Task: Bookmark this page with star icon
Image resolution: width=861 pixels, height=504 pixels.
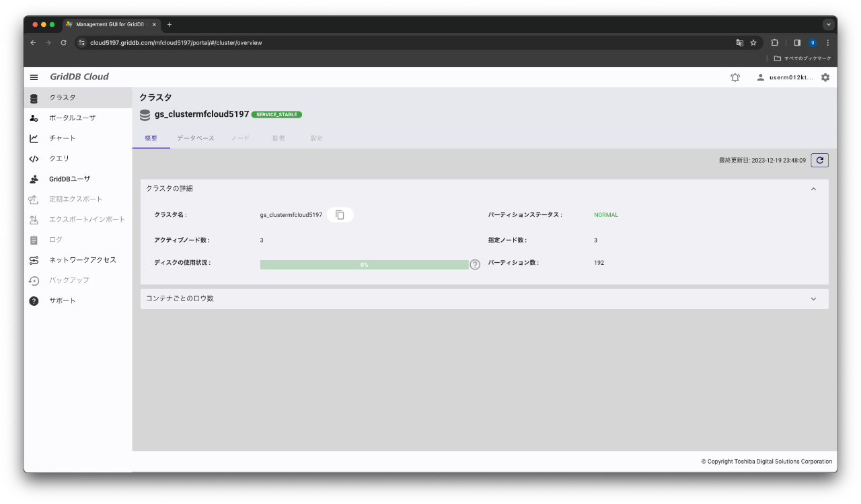Action: coord(753,43)
